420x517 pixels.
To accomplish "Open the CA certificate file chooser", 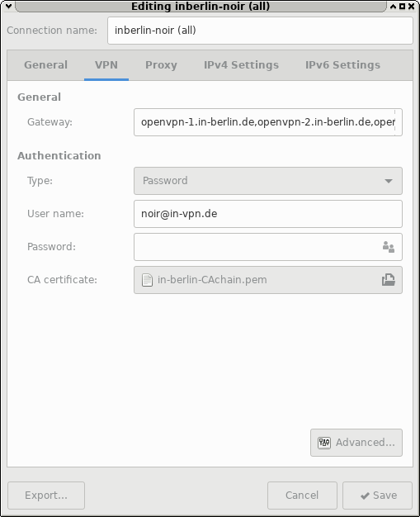I will click(268, 280).
